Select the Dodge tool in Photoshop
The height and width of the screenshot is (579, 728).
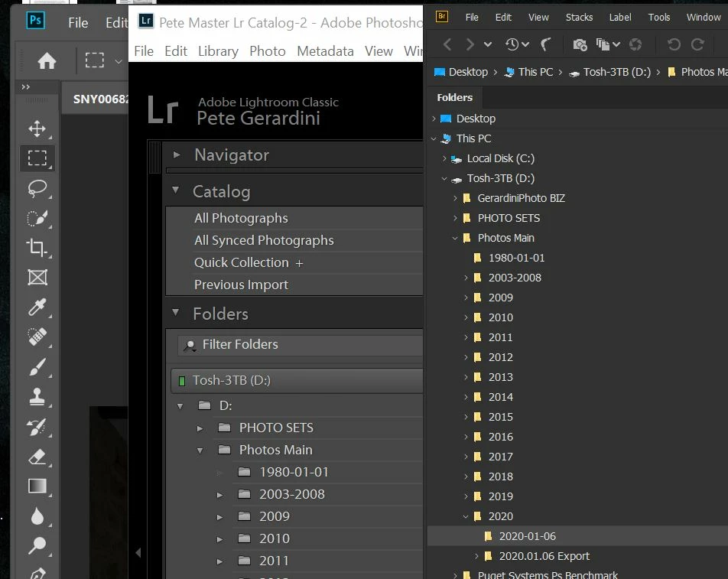[x=37, y=545]
